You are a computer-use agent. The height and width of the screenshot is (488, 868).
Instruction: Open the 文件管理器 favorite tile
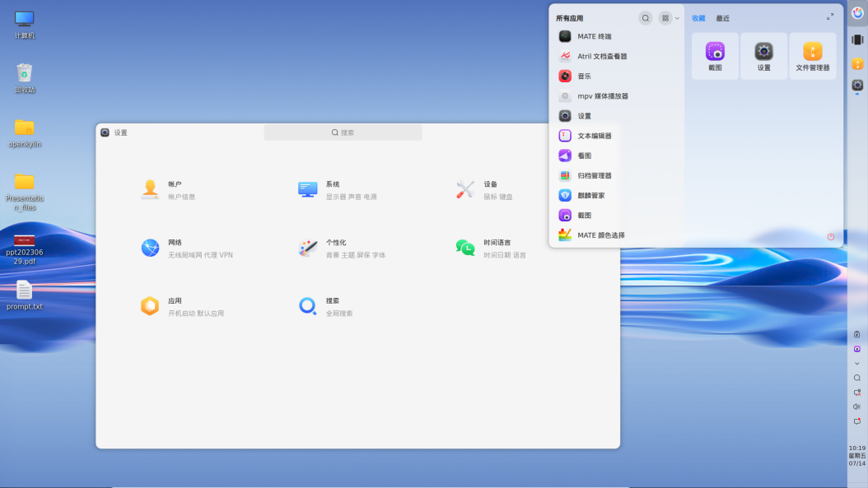[x=812, y=56]
